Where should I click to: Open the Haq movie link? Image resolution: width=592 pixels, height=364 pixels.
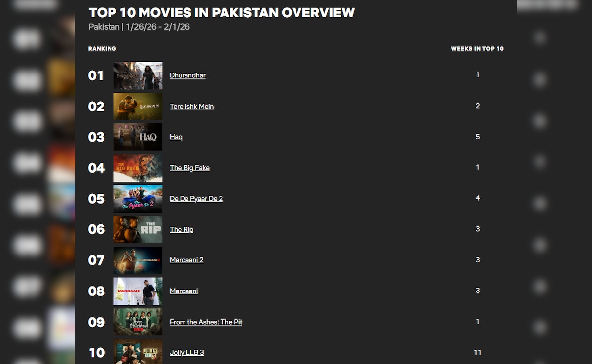tap(176, 137)
